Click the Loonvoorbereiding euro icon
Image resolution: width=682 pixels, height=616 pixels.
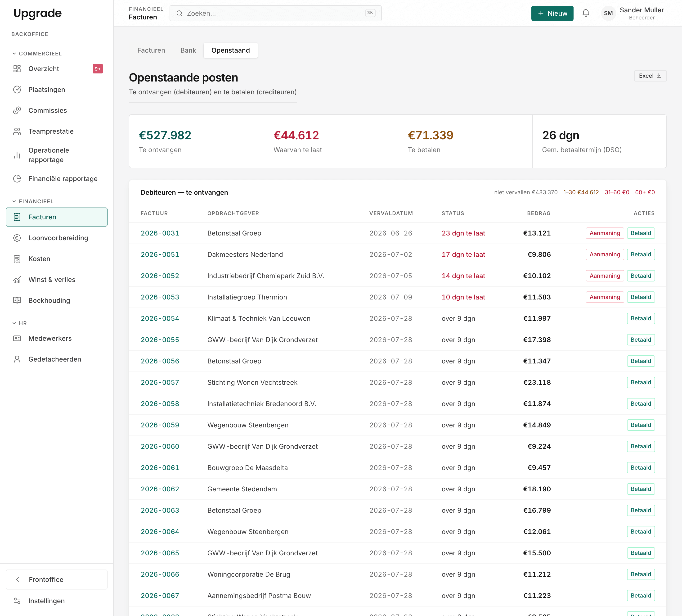coord(17,238)
